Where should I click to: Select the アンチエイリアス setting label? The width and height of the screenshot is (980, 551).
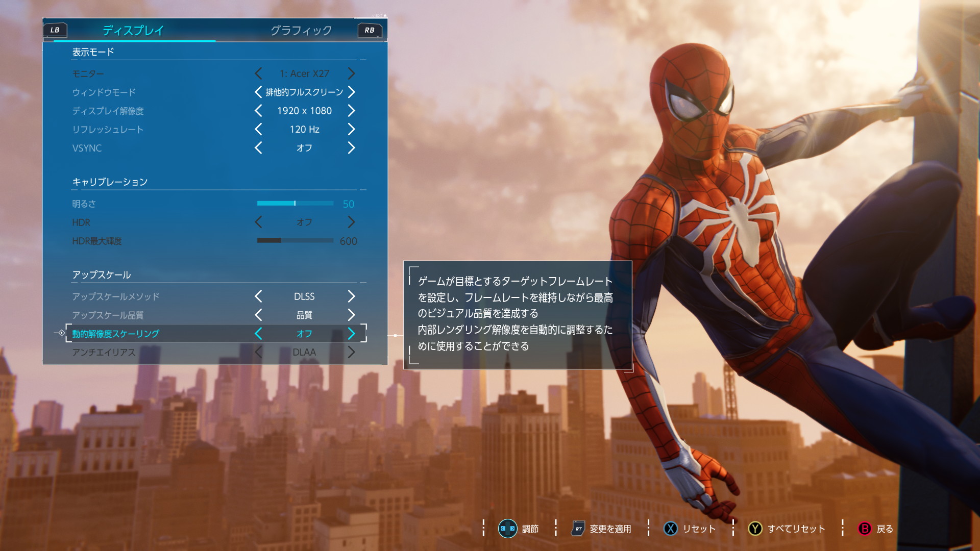coord(104,352)
